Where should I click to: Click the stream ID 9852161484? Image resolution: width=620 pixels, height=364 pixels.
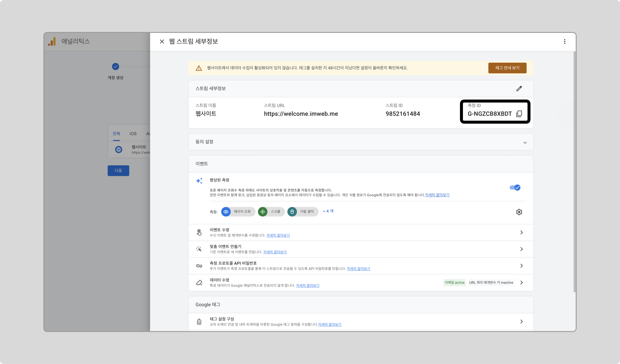tap(403, 114)
